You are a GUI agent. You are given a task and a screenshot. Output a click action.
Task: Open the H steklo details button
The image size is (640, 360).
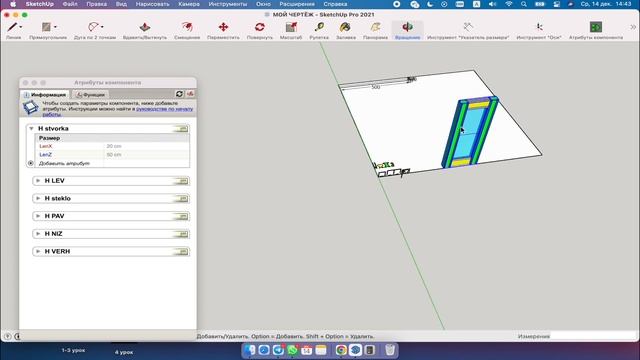coord(182,198)
